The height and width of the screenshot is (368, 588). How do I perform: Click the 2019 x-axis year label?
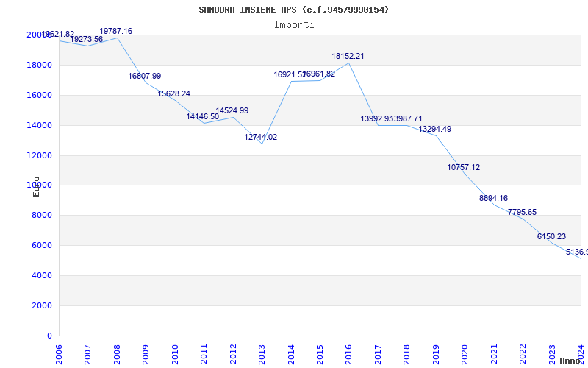pos(436,354)
